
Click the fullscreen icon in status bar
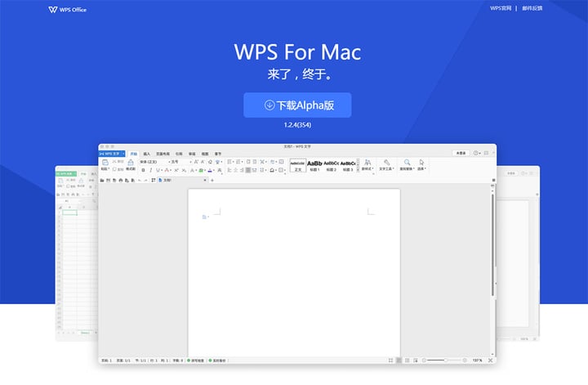pyautogui.click(x=490, y=360)
